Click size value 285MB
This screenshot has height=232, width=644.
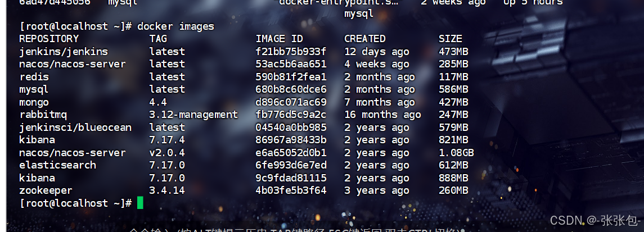click(x=453, y=65)
